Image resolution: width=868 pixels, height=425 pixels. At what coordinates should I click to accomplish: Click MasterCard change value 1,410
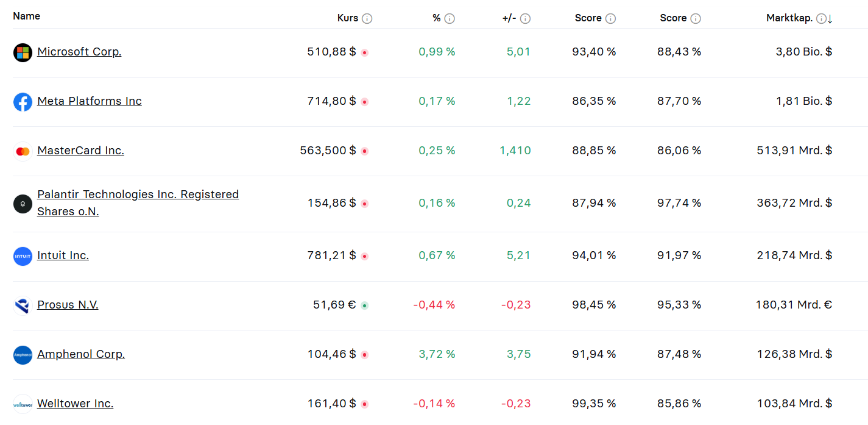pos(515,151)
